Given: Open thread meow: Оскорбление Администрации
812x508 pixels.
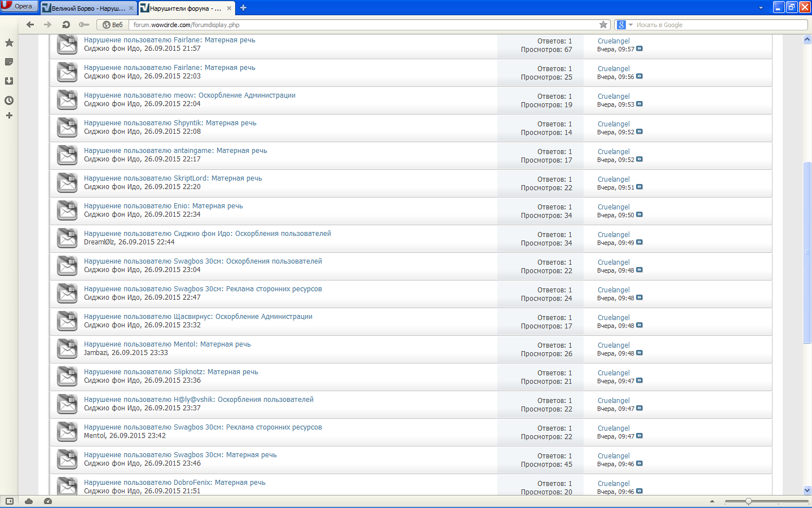Looking at the screenshot, I should coord(189,95).
